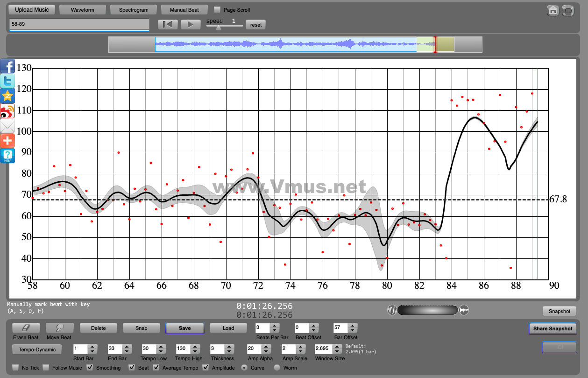Image resolution: width=588 pixels, height=378 pixels.
Task: Switch to the Spectrogram view
Action: [134, 10]
